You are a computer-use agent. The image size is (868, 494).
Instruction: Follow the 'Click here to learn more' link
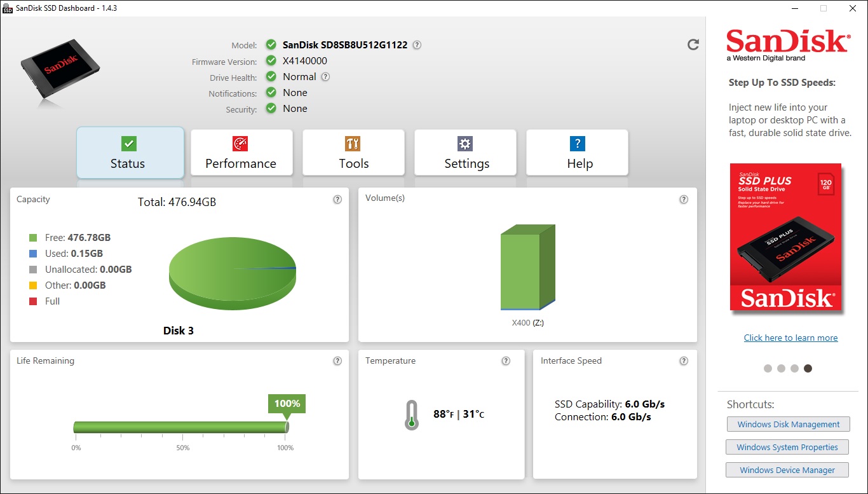click(x=790, y=338)
